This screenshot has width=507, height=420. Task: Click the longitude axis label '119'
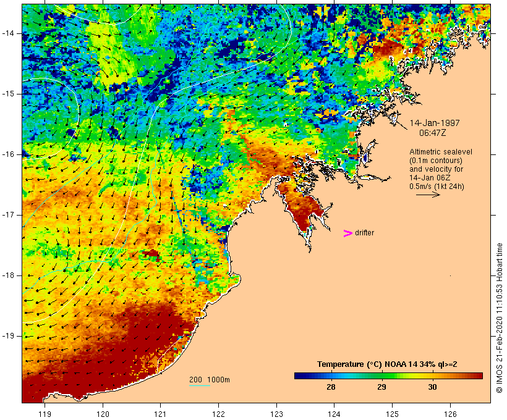pyautogui.click(x=45, y=414)
